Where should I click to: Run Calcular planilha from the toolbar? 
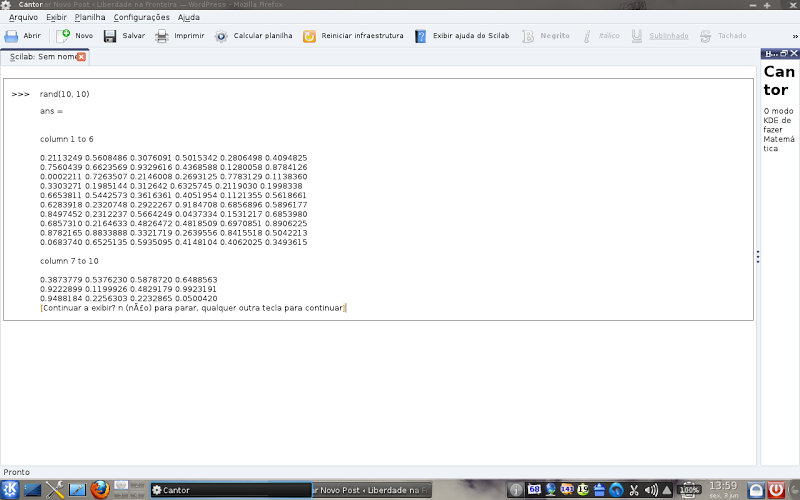253,36
